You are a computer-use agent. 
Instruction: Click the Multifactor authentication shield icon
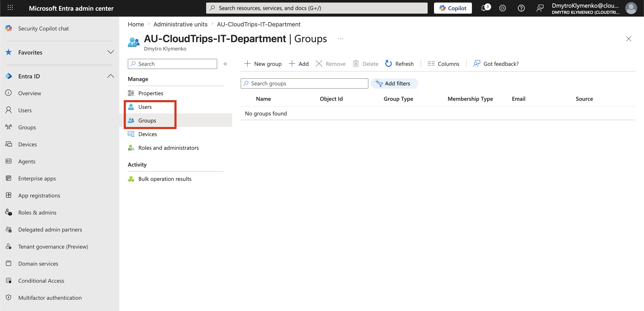[x=9, y=298]
